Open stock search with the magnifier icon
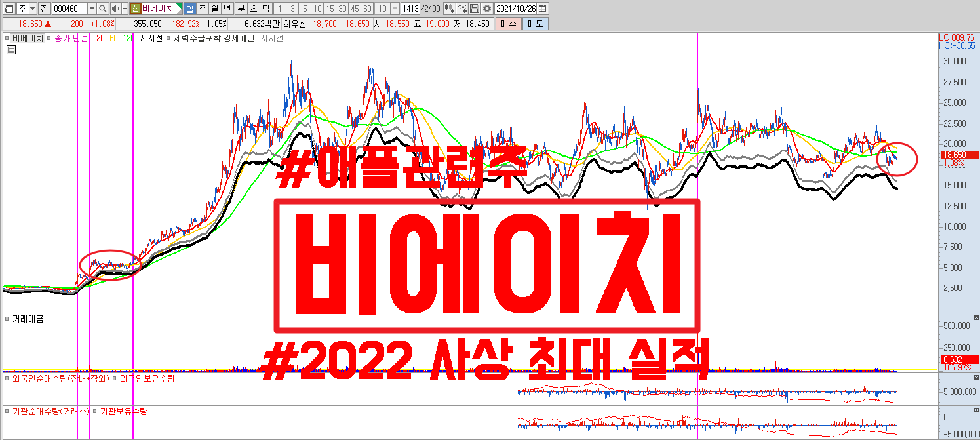The image size is (980, 440). [102, 9]
